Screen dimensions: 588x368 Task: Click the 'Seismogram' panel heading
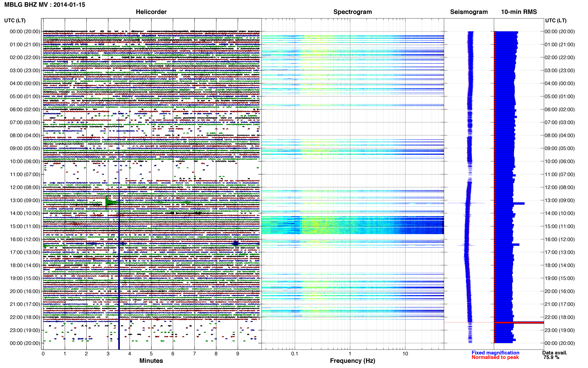pyautogui.click(x=469, y=12)
